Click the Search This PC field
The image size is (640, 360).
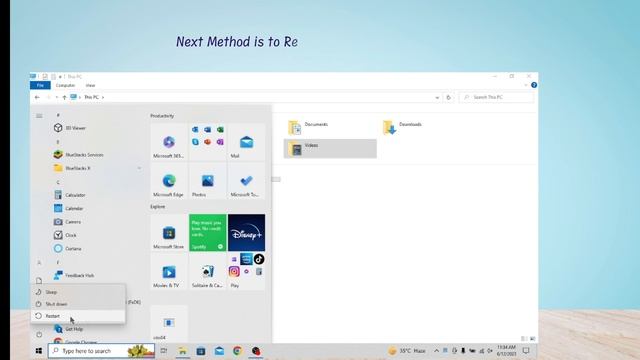(497, 97)
